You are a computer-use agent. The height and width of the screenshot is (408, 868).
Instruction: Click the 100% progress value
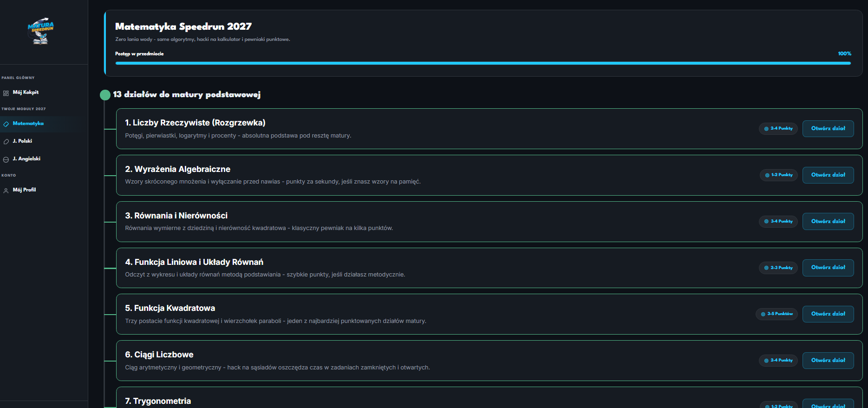[844, 54]
